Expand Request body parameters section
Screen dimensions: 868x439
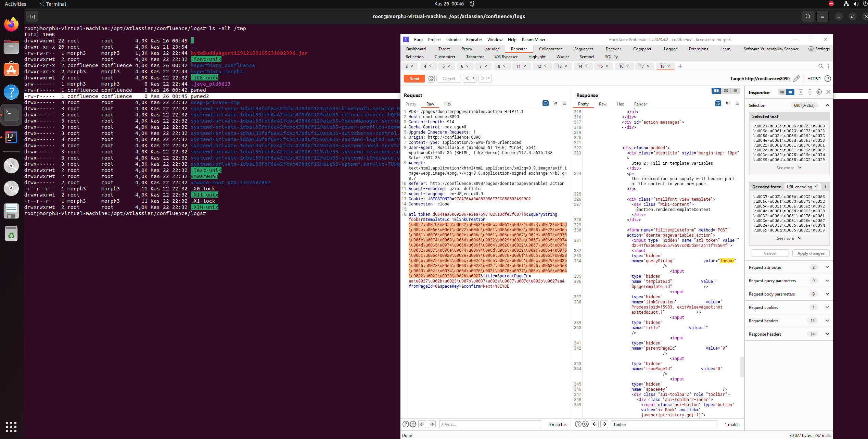click(827, 294)
